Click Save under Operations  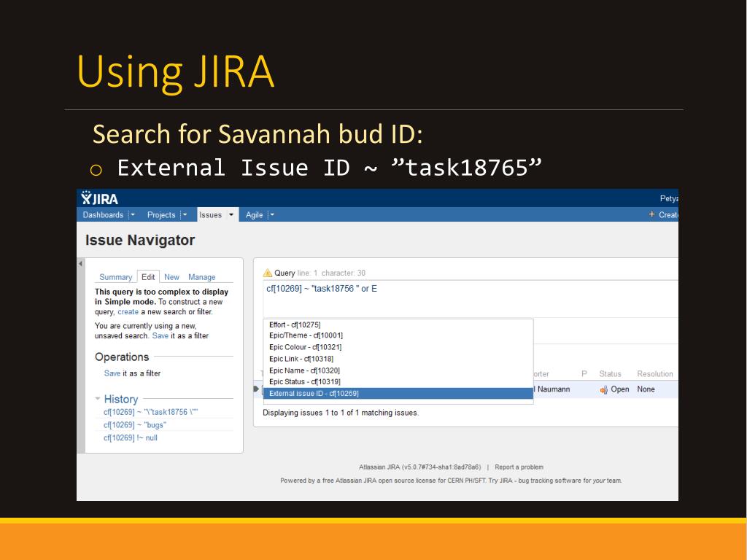pos(112,373)
